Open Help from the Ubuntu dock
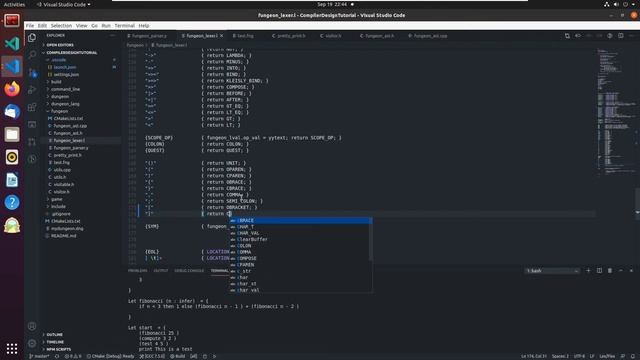 point(12,202)
